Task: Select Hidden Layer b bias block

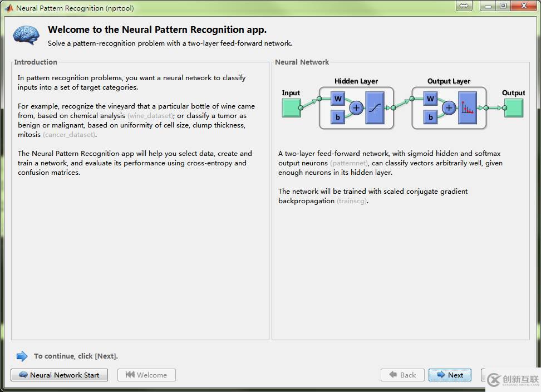Action: point(338,117)
